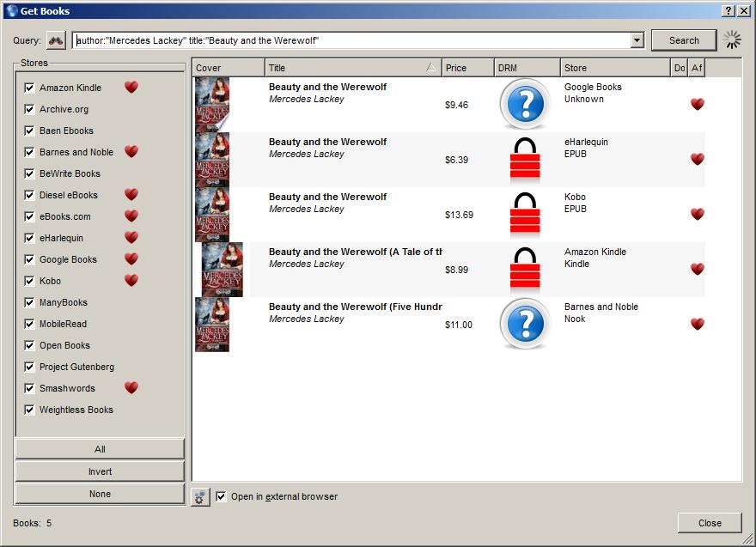Click the heart icon beside Kobo store
This screenshot has height=547, width=756.
131,281
